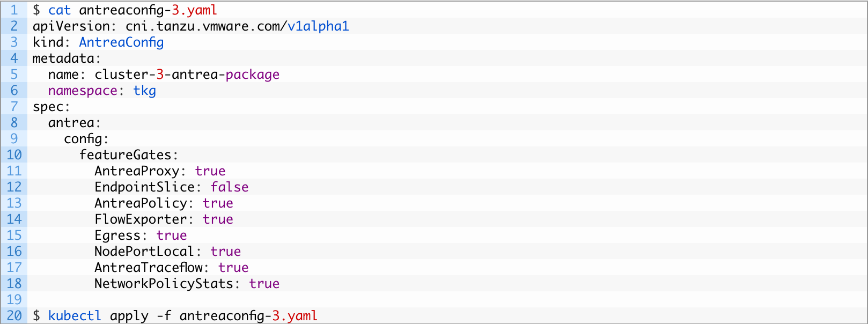
Task: Click line number 4 beside metadata
Action: click(x=14, y=58)
